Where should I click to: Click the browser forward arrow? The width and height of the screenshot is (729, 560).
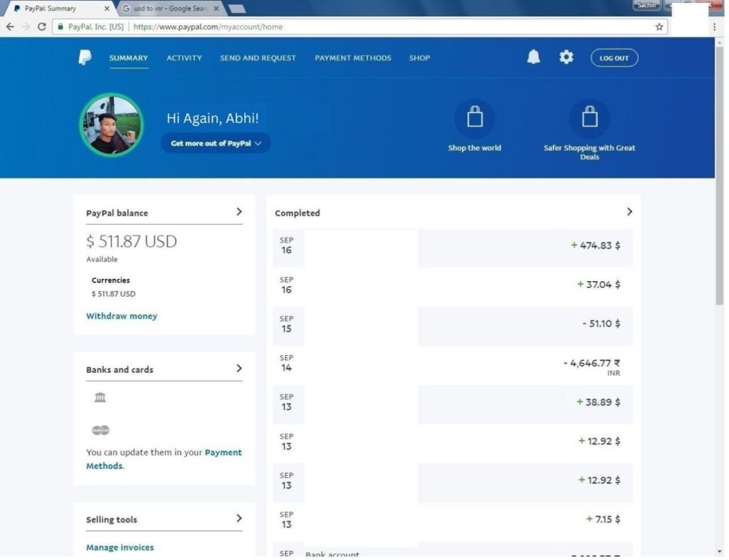26,27
